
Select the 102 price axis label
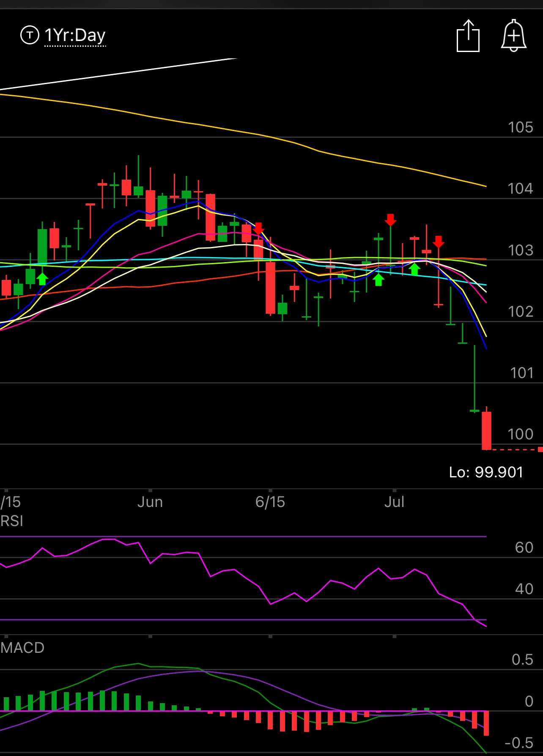(521, 312)
